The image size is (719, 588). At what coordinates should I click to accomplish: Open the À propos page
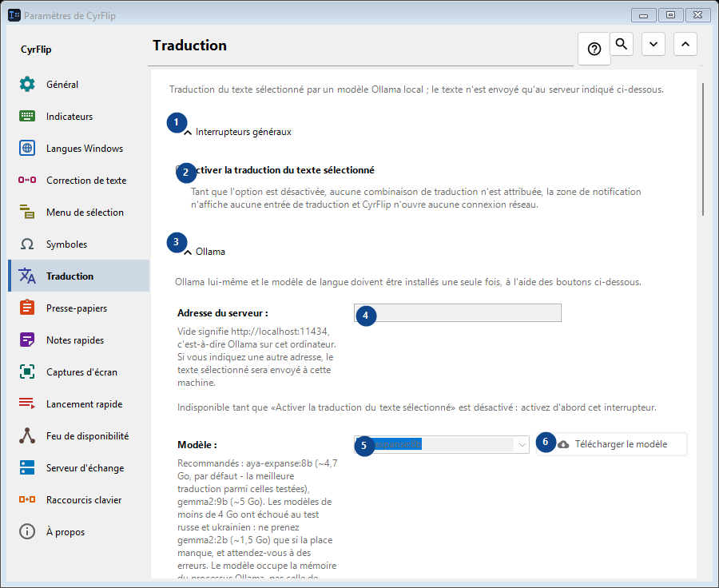[x=79, y=531]
